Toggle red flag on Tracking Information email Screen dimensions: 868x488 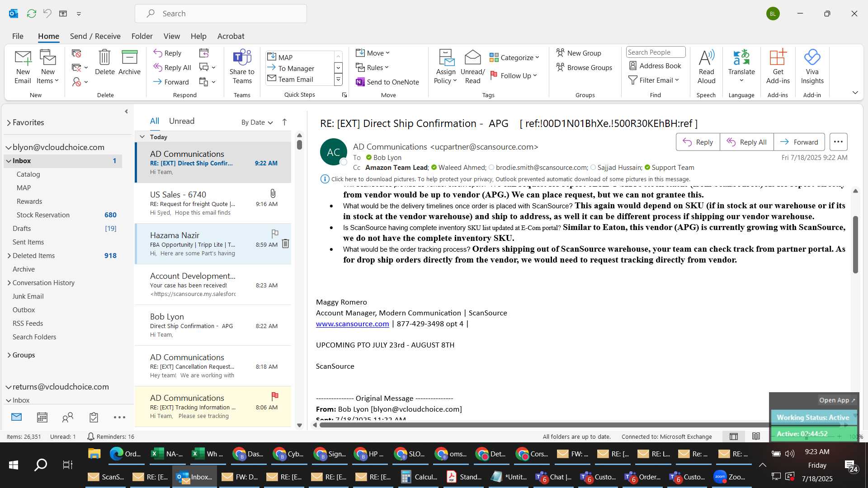[x=274, y=396]
